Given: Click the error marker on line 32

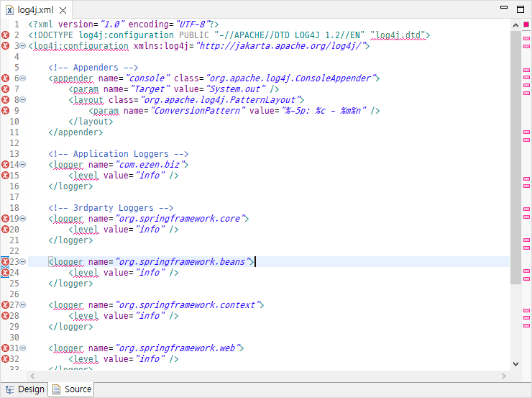Looking at the screenshot, I should click(6, 359).
